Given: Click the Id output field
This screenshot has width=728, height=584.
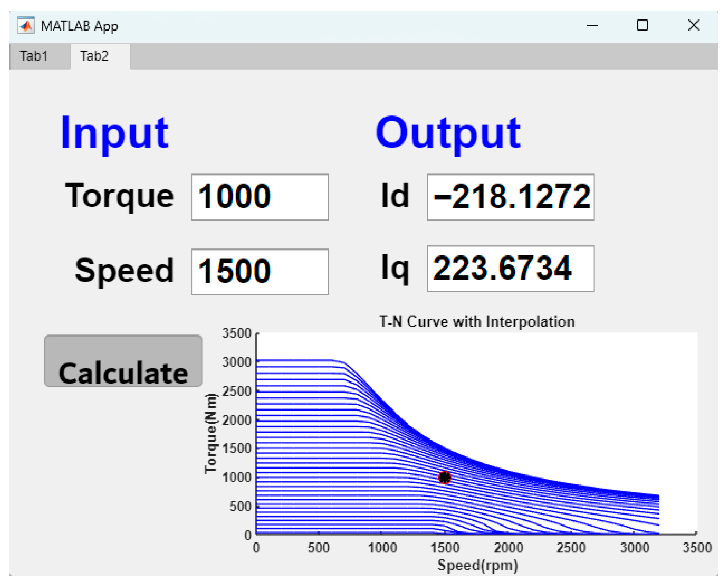Looking at the screenshot, I should [510, 197].
